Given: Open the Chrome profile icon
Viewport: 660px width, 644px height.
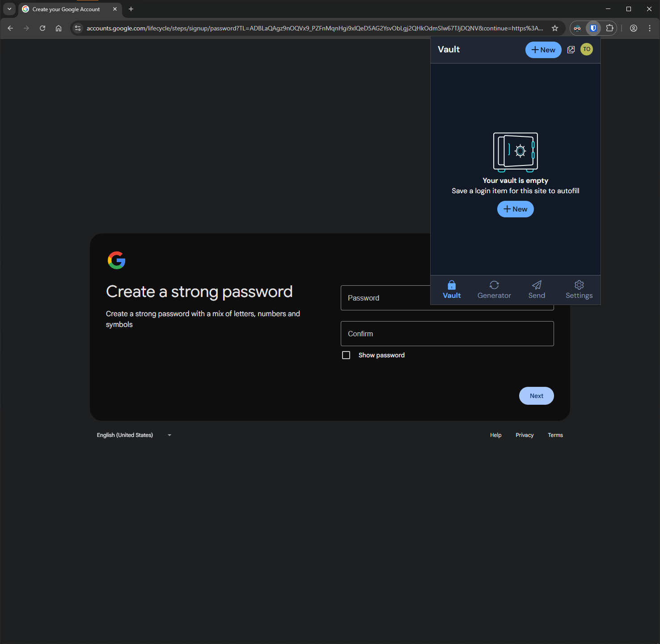Looking at the screenshot, I should click(x=633, y=28).
